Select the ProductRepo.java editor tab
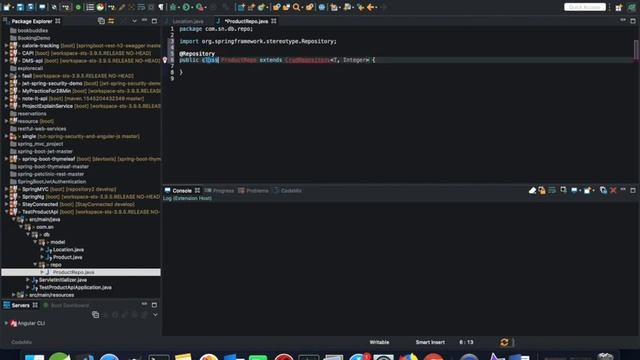The height and width of the screenshot is (360, 640). 246,21
